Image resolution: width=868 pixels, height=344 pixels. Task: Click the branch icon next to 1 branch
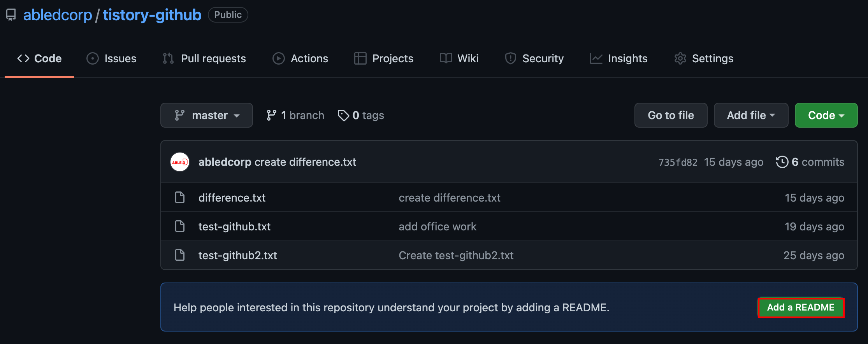pyautogui.click(x=271, y=115)
